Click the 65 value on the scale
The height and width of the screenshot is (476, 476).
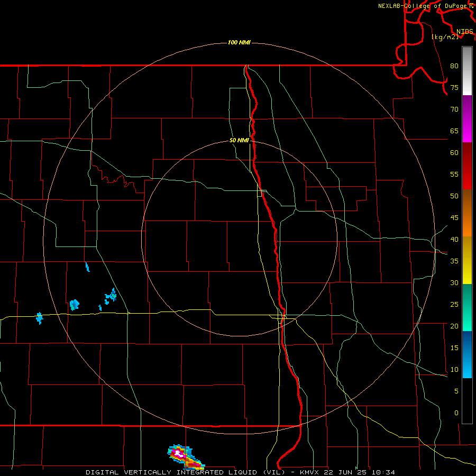click(454, 131)
